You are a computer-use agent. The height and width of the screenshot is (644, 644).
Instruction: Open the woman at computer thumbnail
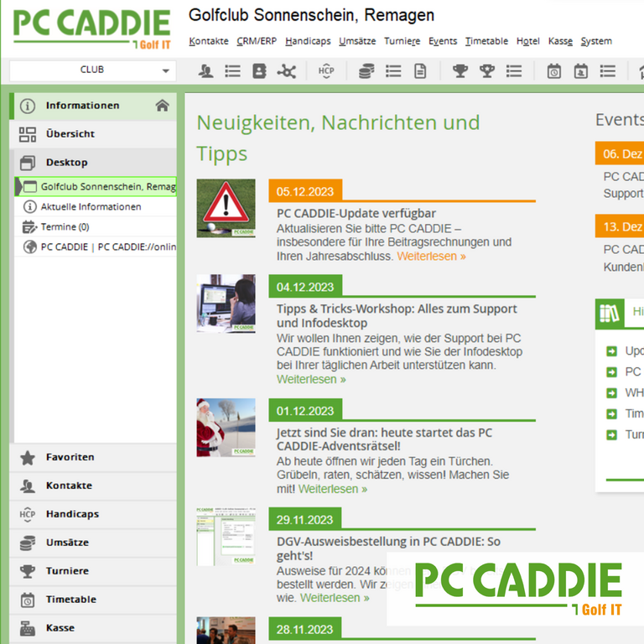coord(226,304)
